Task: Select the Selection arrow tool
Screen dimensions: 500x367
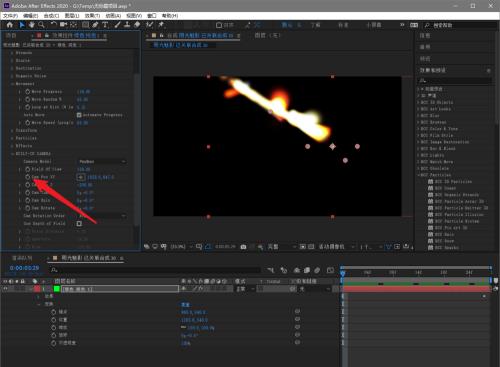Action: click(22, 25)
